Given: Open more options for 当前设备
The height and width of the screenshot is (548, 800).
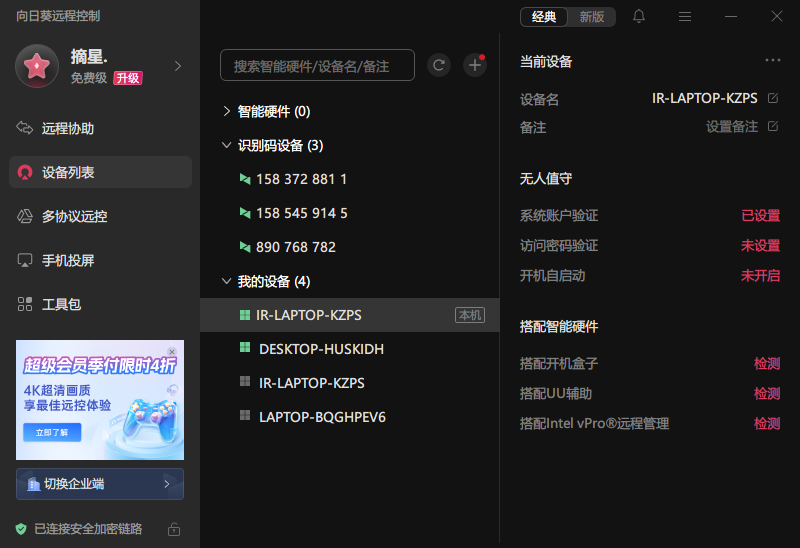Looking at the screenshot, I should click(x=772, y=60).
